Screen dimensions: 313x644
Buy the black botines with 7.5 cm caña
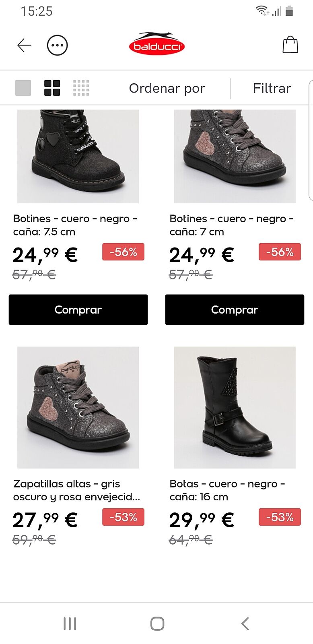coord(78,310)
